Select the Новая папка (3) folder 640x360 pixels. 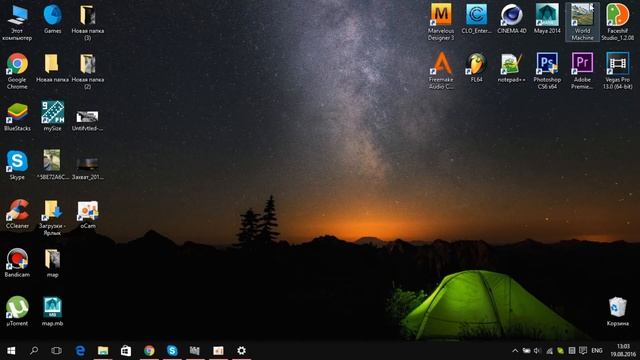tap(88, 22)
